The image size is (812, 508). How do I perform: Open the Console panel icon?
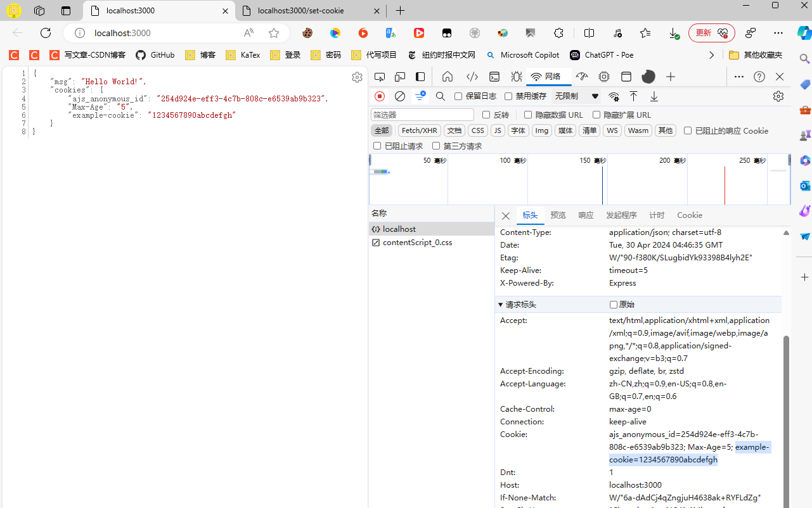(x=494, y=77)
